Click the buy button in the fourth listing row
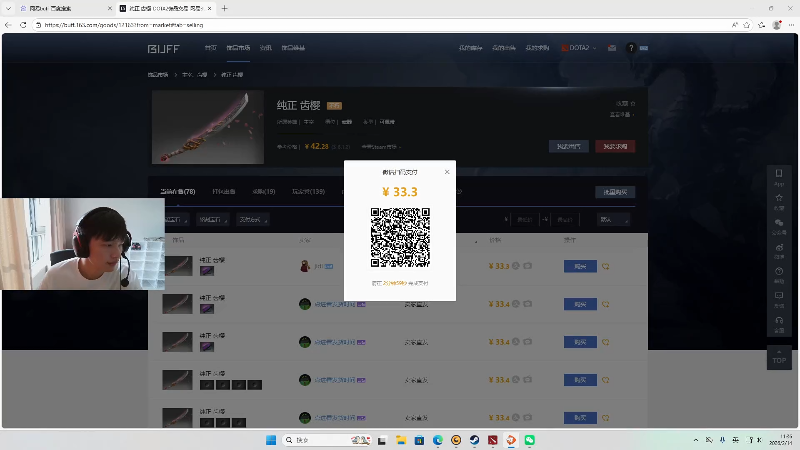Viewport: 800px width, 450px height. click(x=580, y=380)
